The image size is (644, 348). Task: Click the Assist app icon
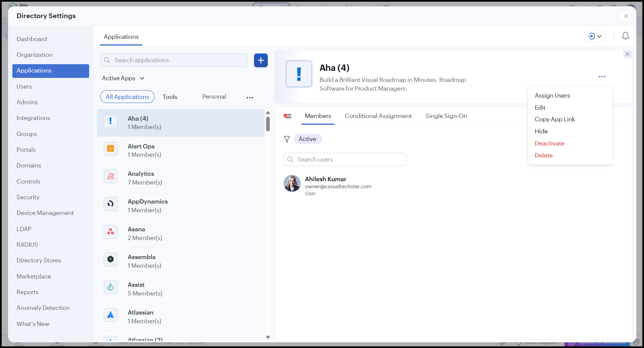(x=111, y=287)
